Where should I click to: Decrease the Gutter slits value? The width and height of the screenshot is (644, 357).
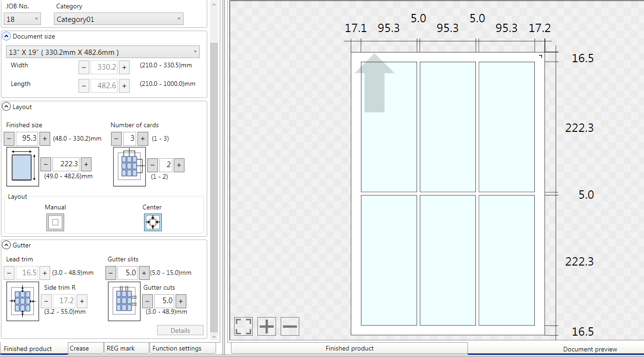[111, 273]
